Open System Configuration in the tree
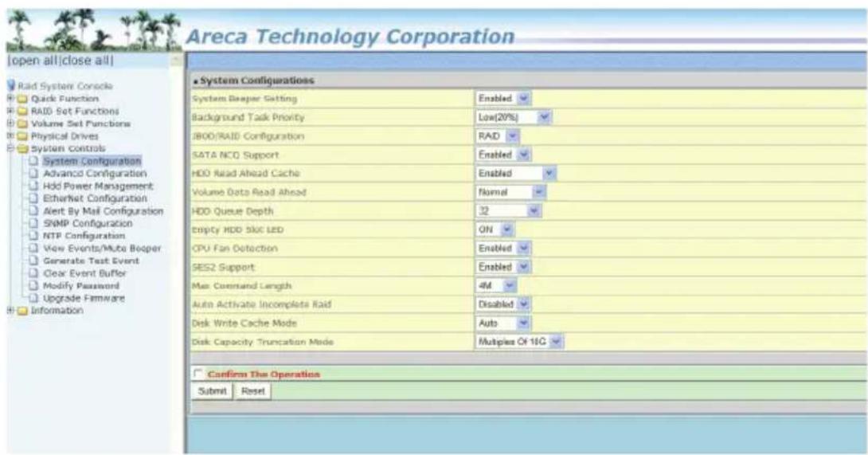The width and height of the screenshot is (868, 455). click(x=92, y=161)
